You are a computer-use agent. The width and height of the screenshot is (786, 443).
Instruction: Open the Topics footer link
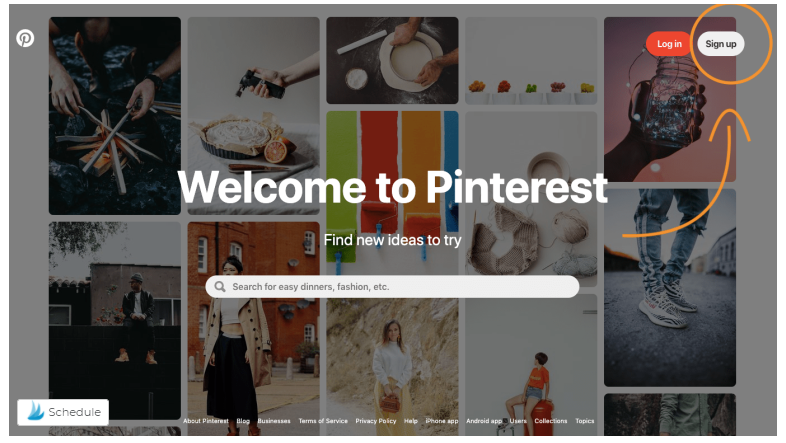point(584,421)
